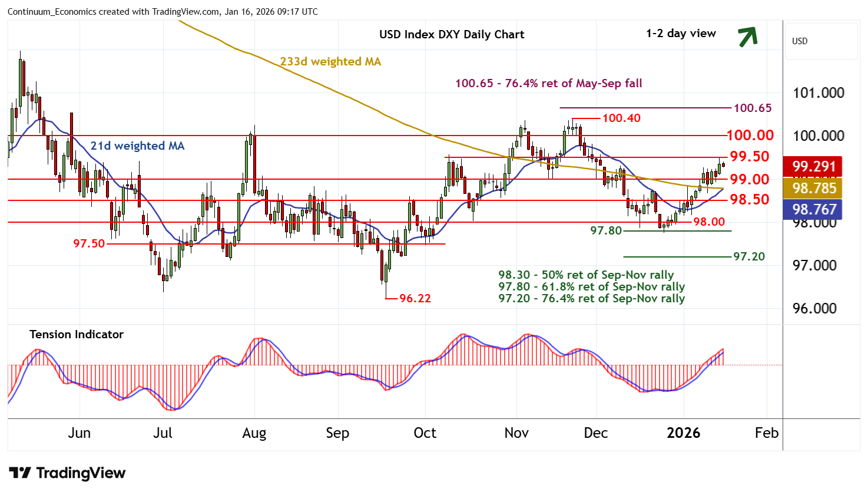
Task: Select the Tension Indicator label
Action: tap(77, 334)
